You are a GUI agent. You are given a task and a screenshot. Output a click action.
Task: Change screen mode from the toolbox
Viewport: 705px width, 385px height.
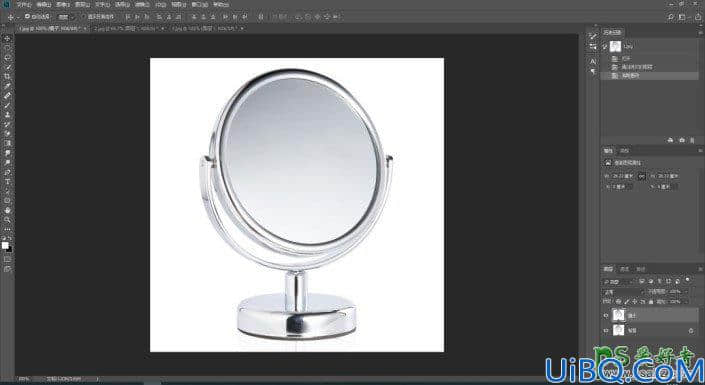pos(8,269)
